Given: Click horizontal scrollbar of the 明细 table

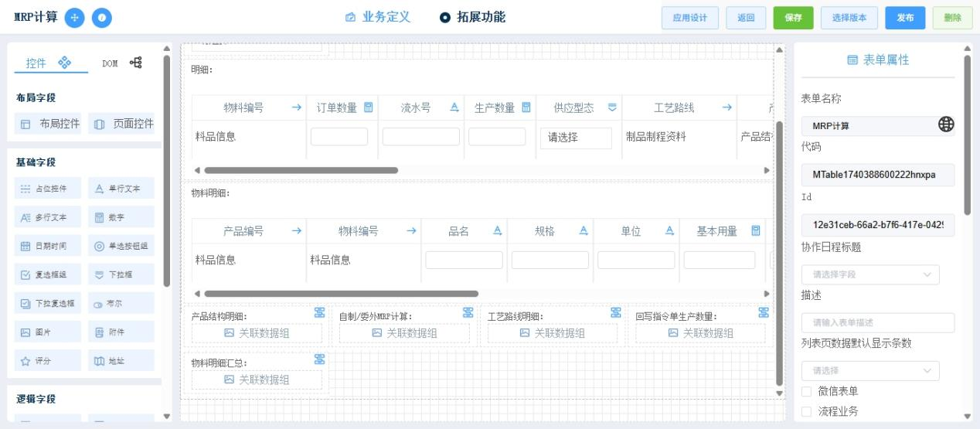Looking at the screenshot, I should (301, 170).
